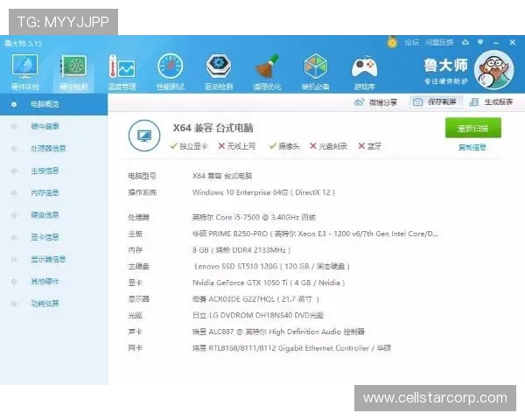Click the 无线上网 cross status
525x420 pixels.
coord(237,146)
